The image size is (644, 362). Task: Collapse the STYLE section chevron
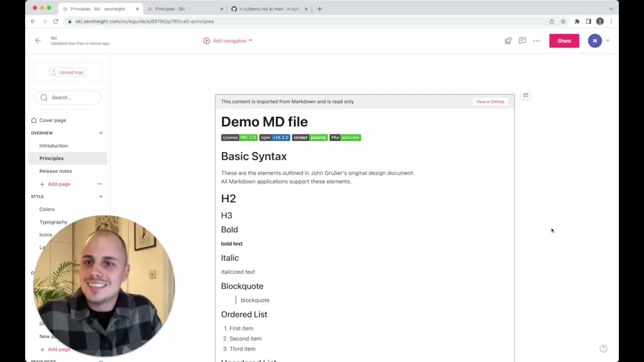[x=101, y=197]
